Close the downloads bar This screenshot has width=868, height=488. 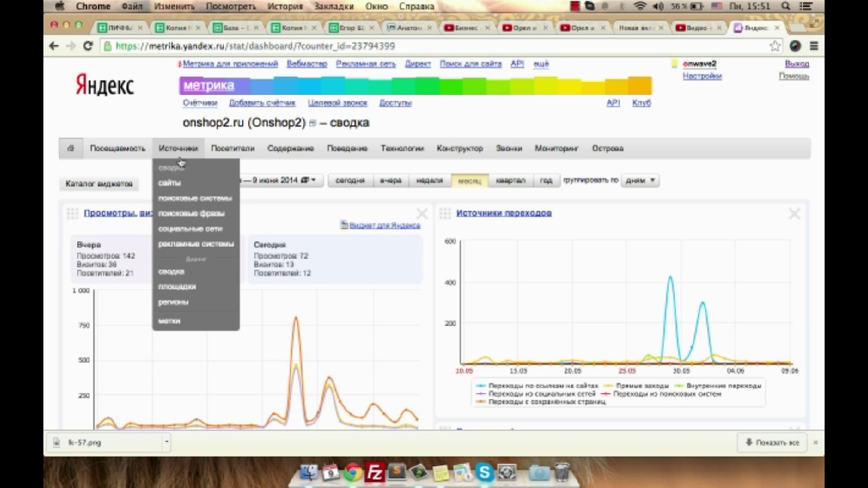(x=815, y=443)
